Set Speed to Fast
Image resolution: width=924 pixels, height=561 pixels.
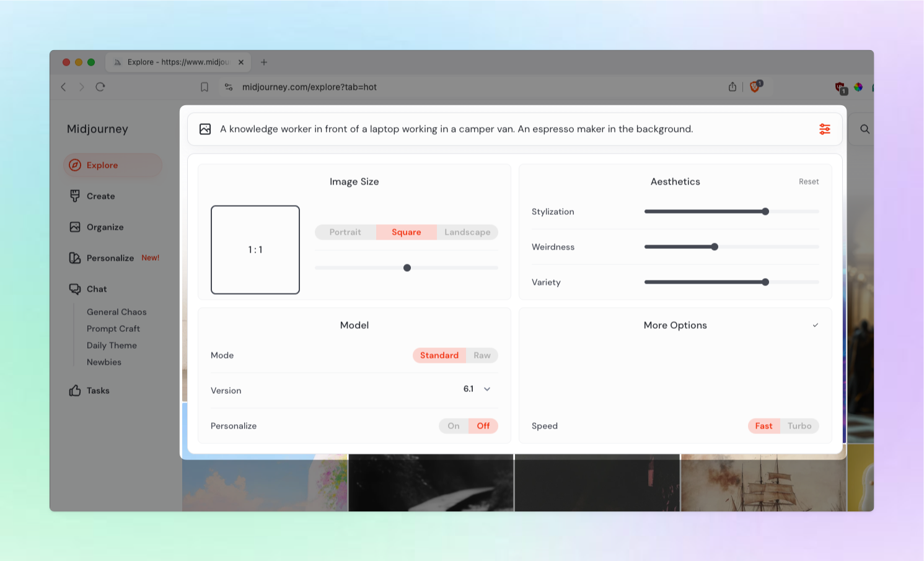(x=764, y=426)
